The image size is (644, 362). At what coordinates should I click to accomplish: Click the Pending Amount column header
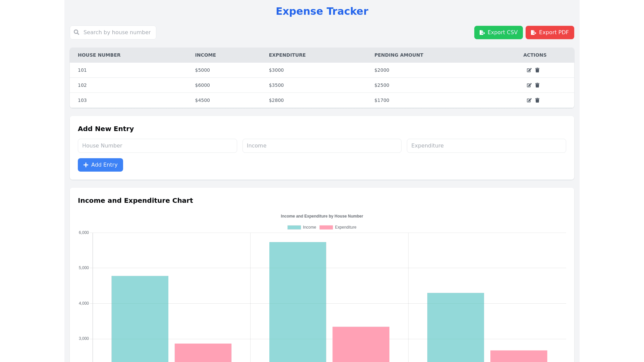click(x=398, y=55)
